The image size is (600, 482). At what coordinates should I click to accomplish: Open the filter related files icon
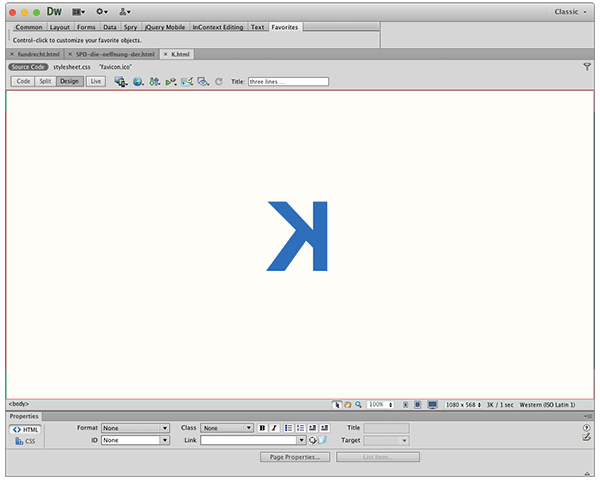point(587,66)
